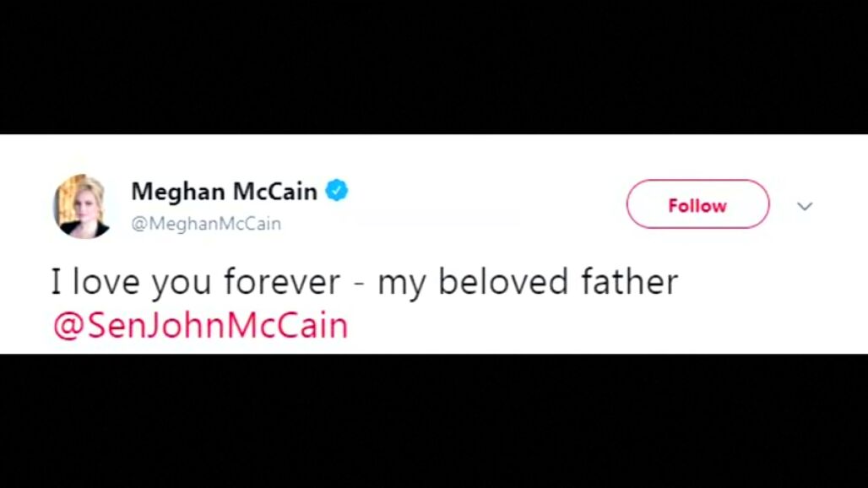Viewport: 868px width, 488px height.
Task: Click the tweet text "I love you forever"
Action: pos(194,283)
